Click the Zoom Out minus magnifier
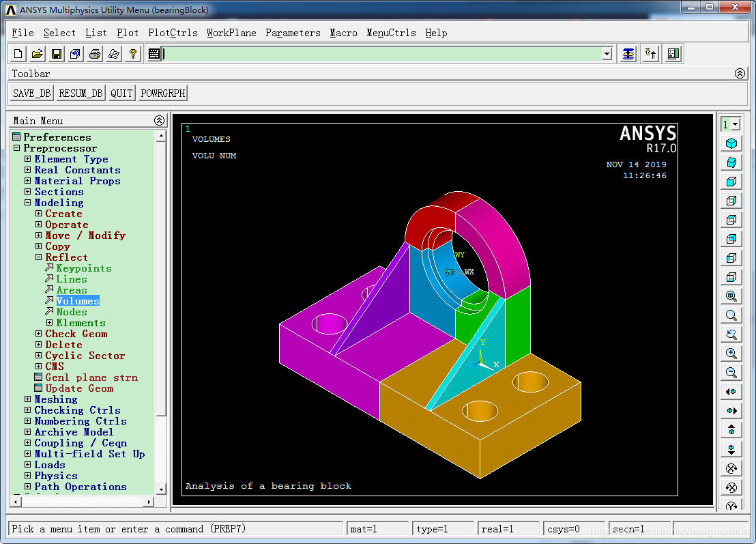Viewport: 756px width, 544px height. 731,372
